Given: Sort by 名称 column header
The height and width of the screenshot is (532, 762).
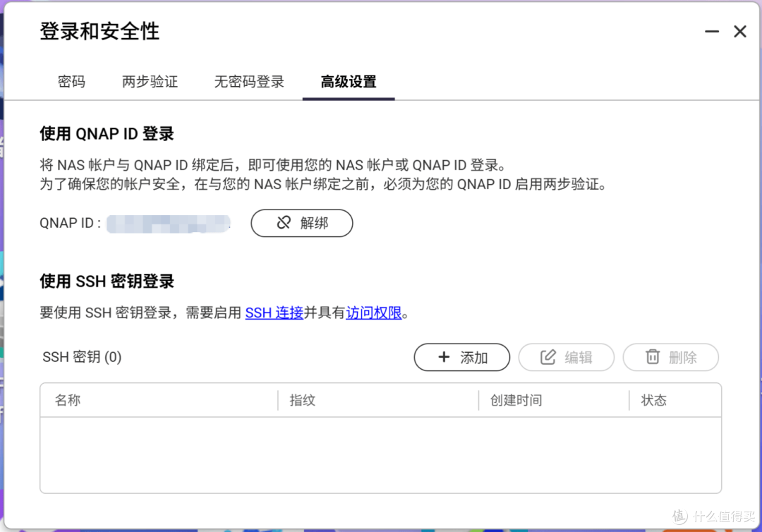Looking at the screenshot, I should 68,400.
